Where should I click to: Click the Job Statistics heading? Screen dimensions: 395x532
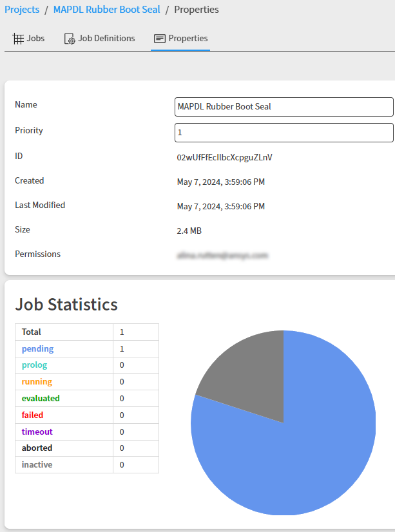[x=66, y=305]
